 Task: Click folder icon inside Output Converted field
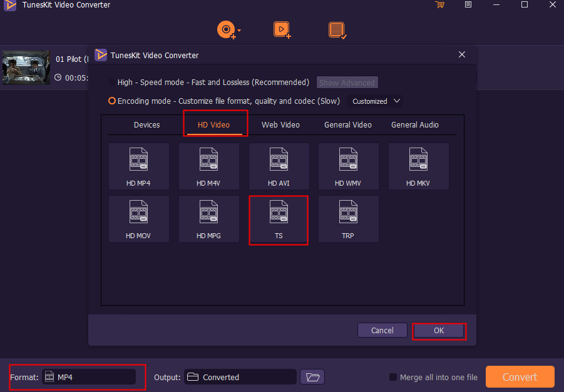click(x=193, y=377)
